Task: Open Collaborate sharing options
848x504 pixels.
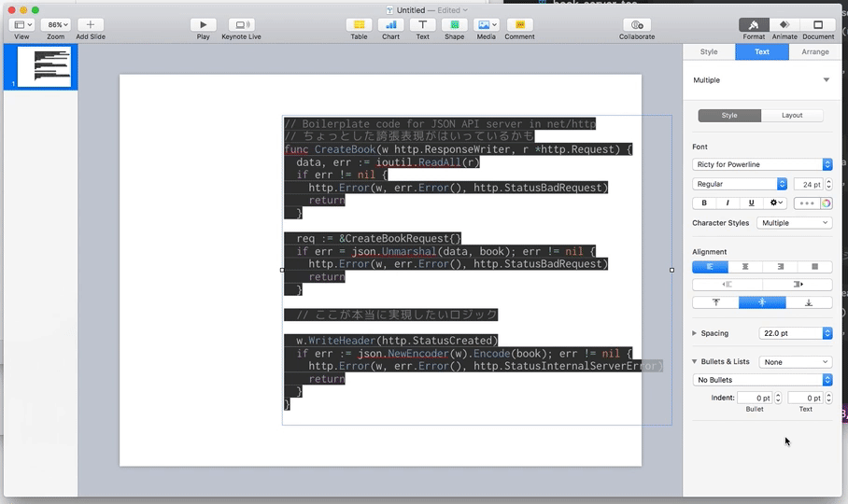Action: click(x=637, y=24)
